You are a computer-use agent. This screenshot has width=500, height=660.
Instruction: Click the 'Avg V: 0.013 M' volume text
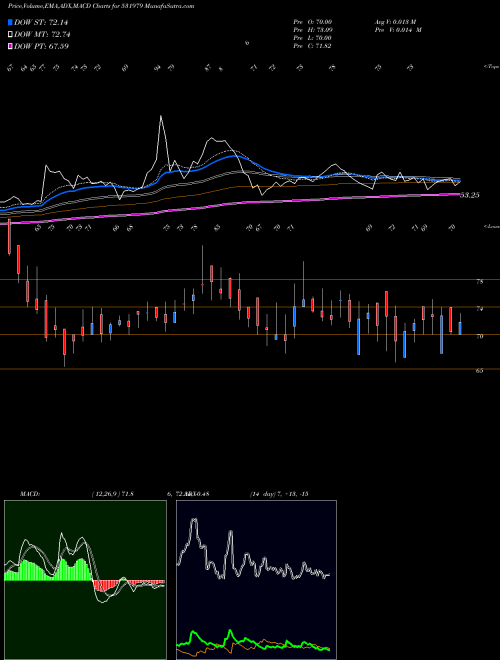[395, 21]
